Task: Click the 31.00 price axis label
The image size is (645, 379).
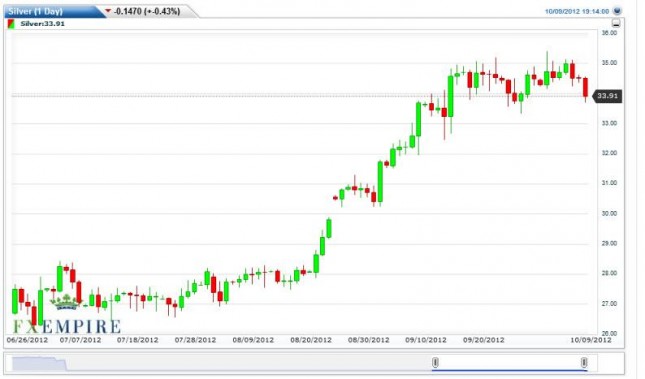Action: click(x=609, y=183)
